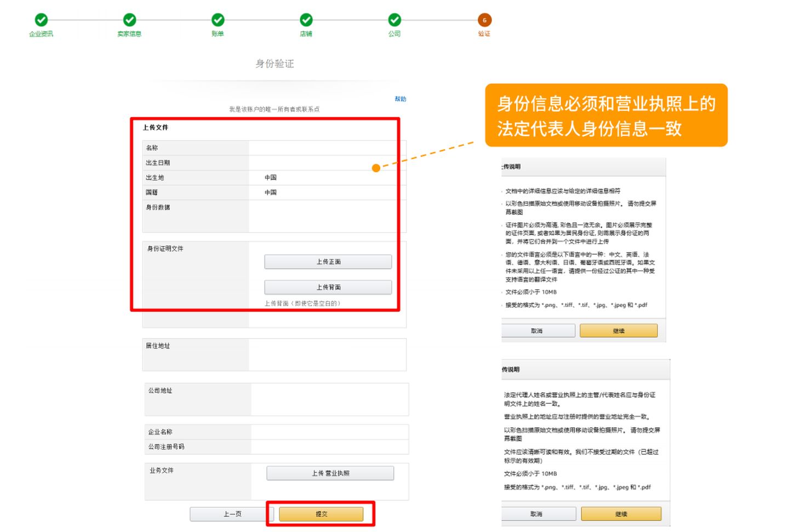Click the 店铺 step checkmark icon
The height and width of the screenshot is (532, 789).
306,20
